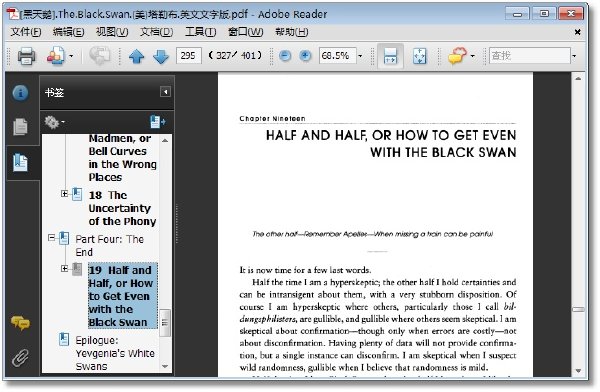This screenshot has height=392, width=600.
Task: Click the chapter 18 bookmark page icon
Action: [77, 194]
